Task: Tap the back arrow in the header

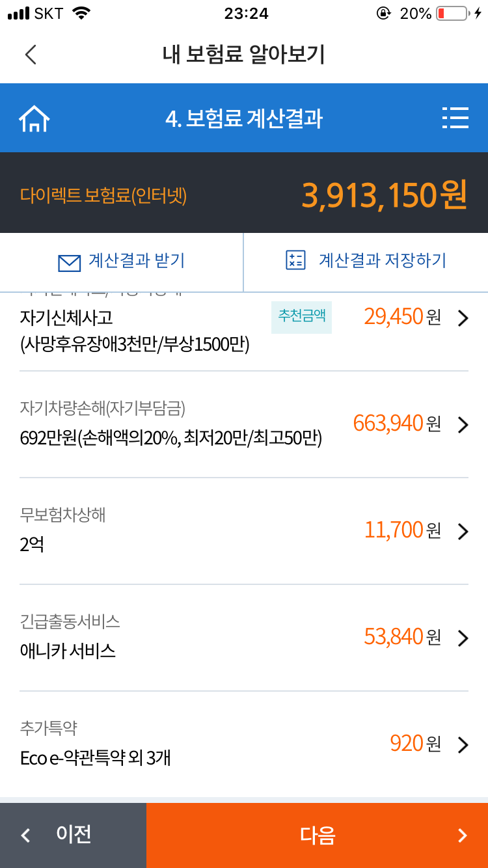Action: tap(31, 55)
